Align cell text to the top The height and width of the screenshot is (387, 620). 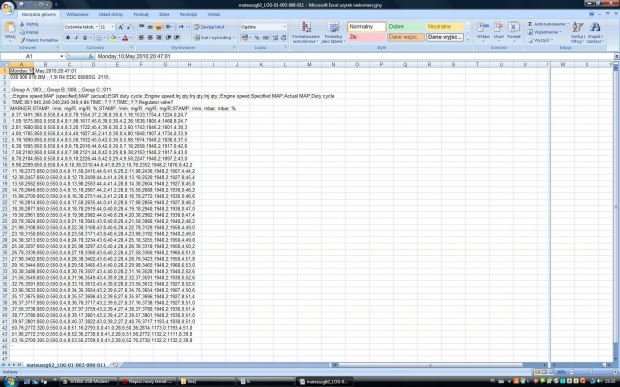pos(141,27)
